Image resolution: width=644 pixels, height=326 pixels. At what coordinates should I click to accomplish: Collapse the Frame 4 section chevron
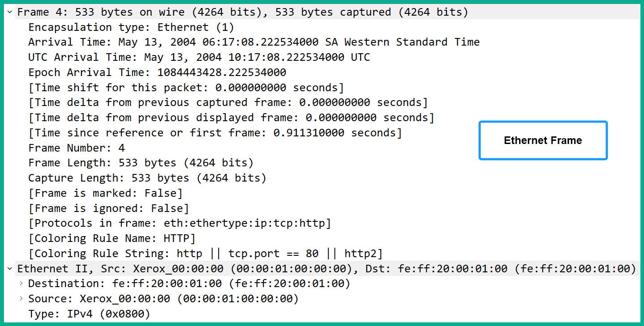click(9, 12)
